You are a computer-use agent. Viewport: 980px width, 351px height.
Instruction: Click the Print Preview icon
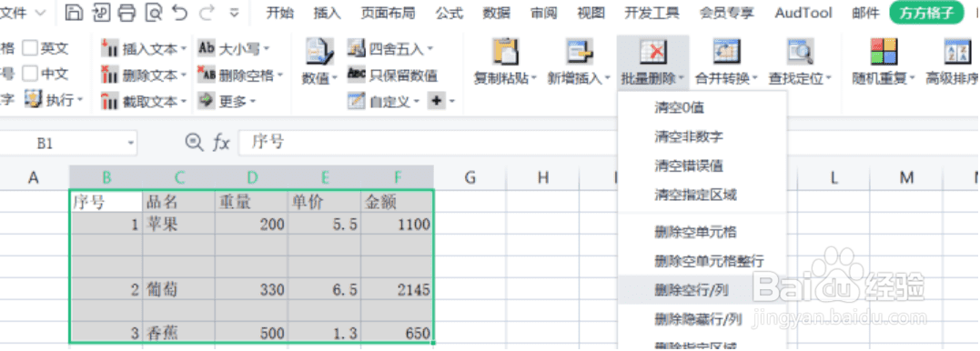(153, 12)
